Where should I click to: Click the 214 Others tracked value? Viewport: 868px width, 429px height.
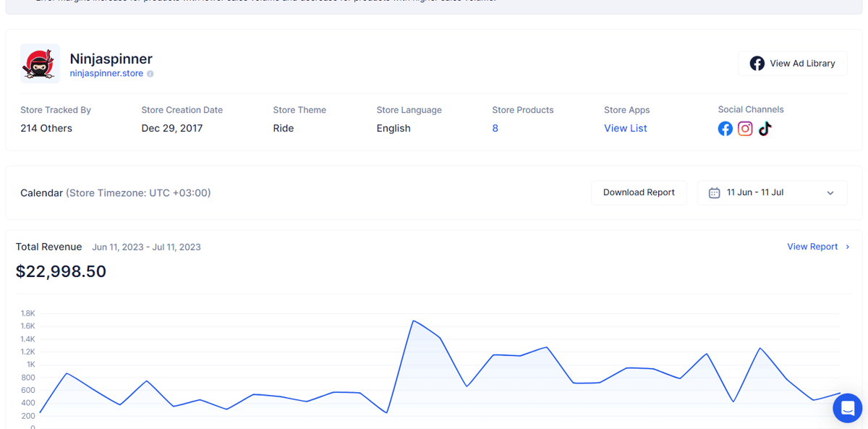(46, 128)
